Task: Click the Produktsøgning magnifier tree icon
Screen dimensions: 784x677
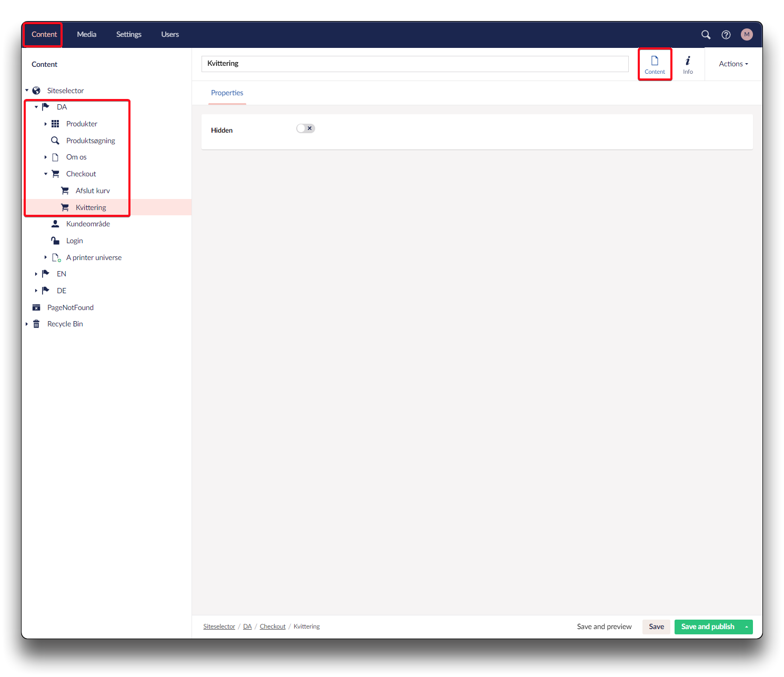Action: click(55, 141)
